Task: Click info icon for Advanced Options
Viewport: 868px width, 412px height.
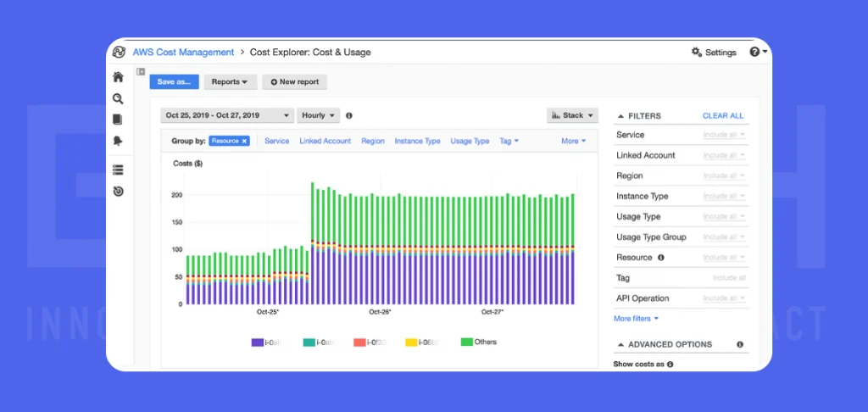Action: tap(740, 344)
